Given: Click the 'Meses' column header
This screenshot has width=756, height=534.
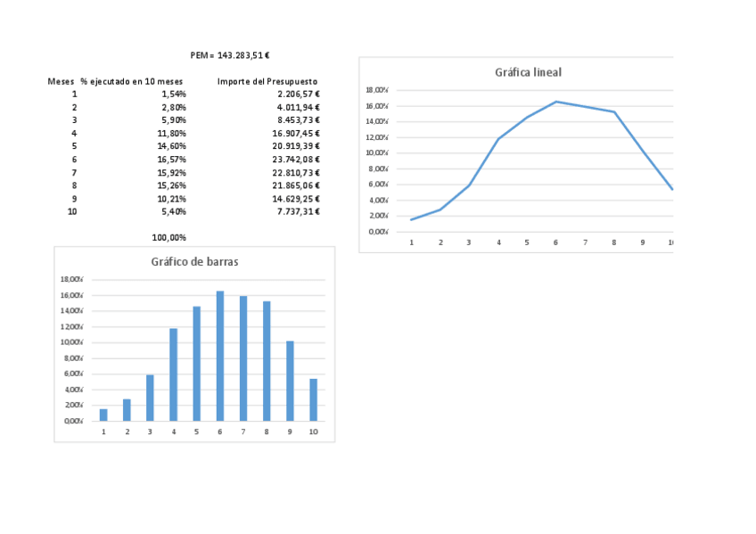Looking at the screenshot, I should tap(61, 81).
